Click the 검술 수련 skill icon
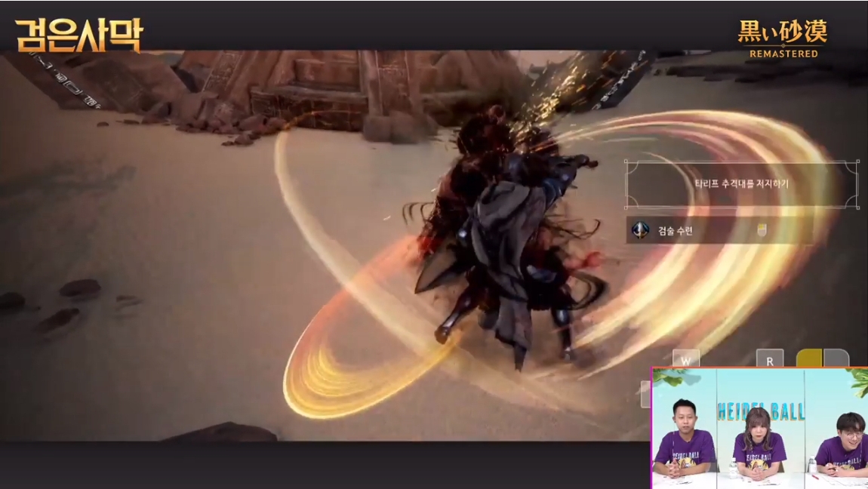This screenshot has height=489, width=868. (641, 230)
